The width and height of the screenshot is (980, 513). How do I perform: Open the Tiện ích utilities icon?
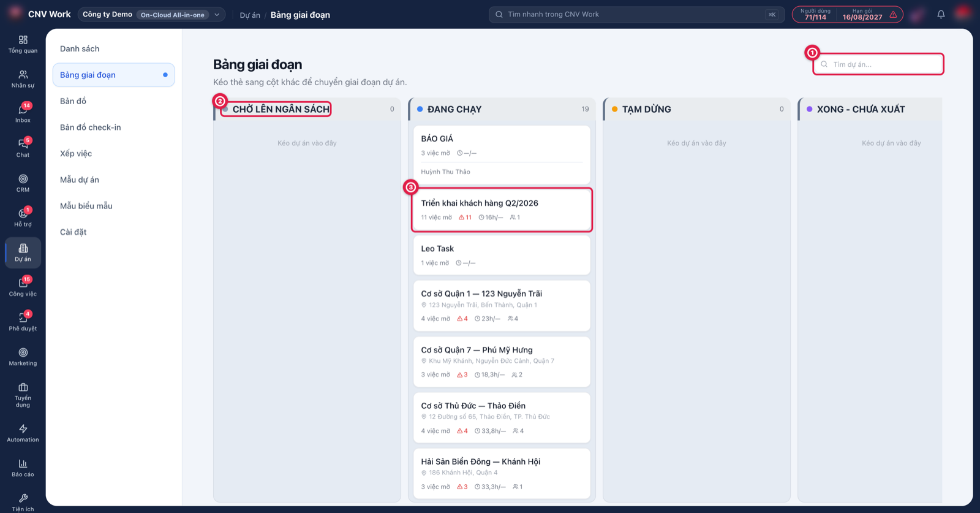point(23,502)
